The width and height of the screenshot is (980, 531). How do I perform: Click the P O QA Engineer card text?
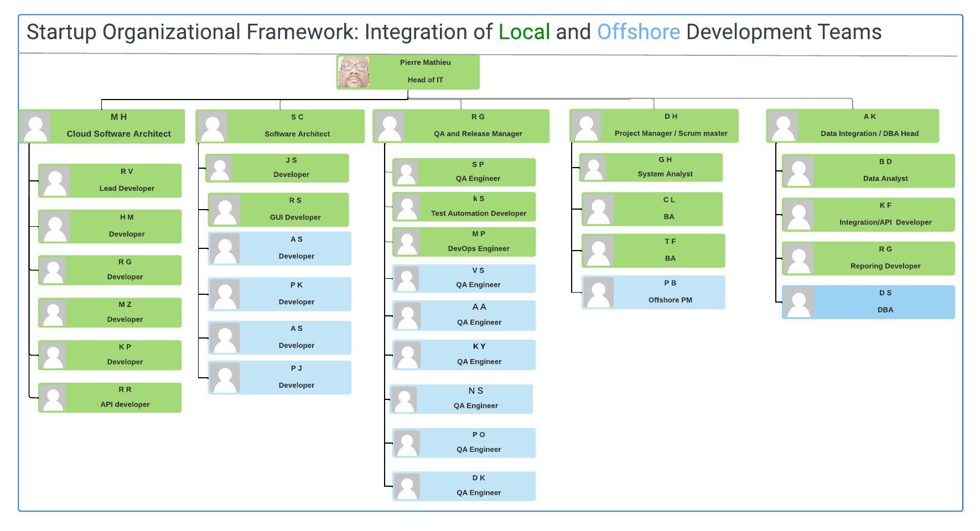click(x=479, y=442)
